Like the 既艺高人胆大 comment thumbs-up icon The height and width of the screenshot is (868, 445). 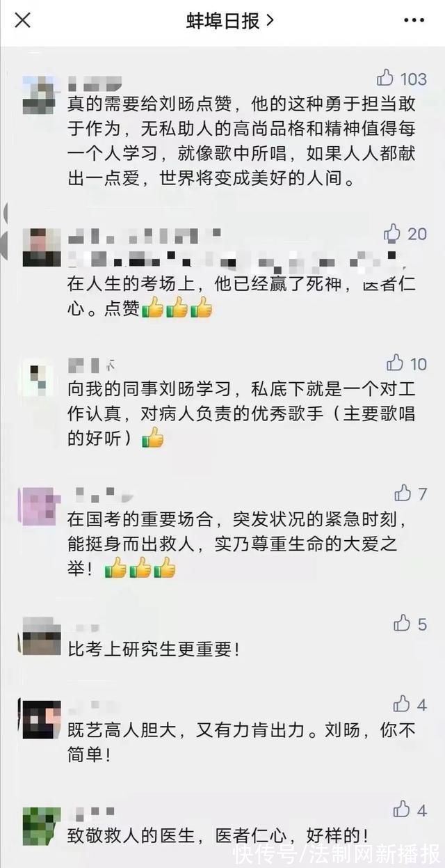(x=402, y=704)
